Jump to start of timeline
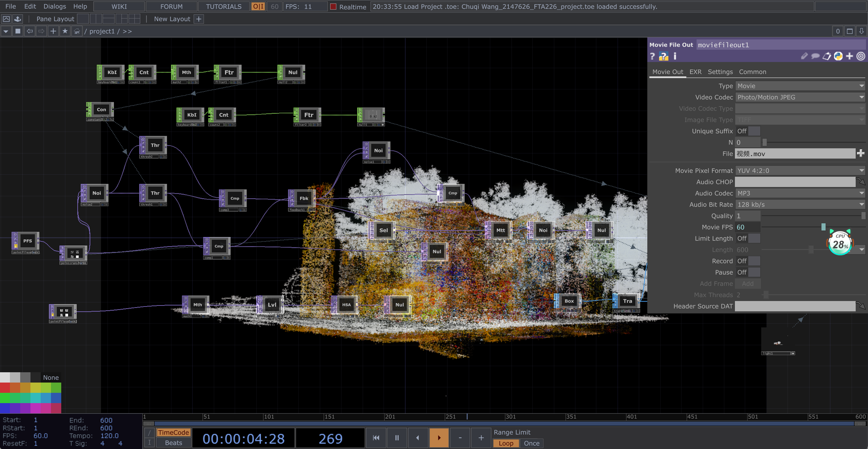Viewport: 868px width, 449px height. 376,438
